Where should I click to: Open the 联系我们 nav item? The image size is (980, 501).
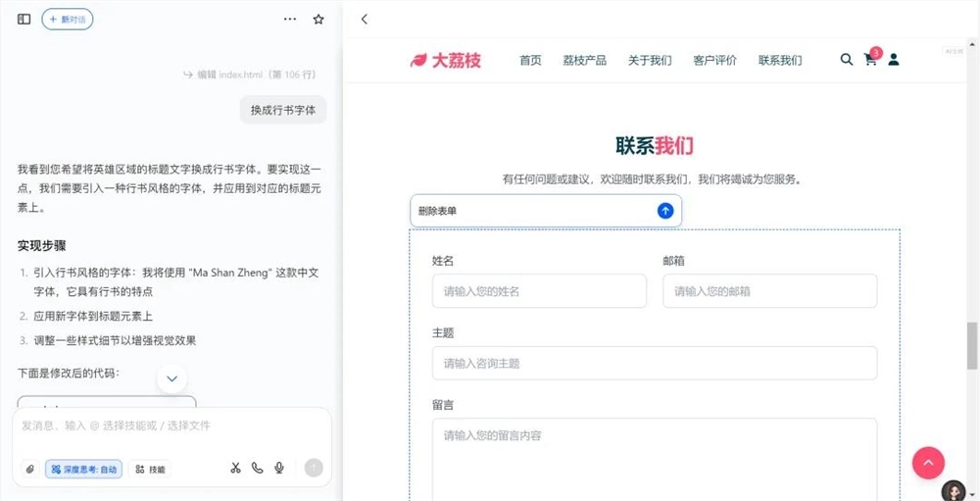pyautogui.click(x=780, y=61)
